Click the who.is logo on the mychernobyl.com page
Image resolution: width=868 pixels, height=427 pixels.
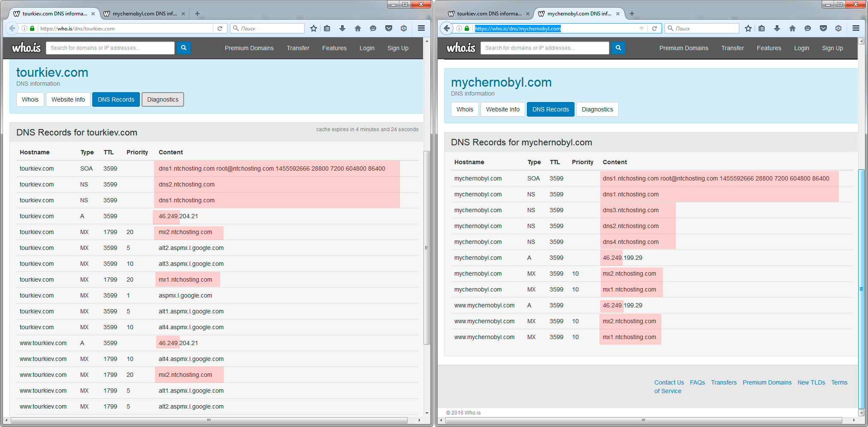(x=461, y=48)
